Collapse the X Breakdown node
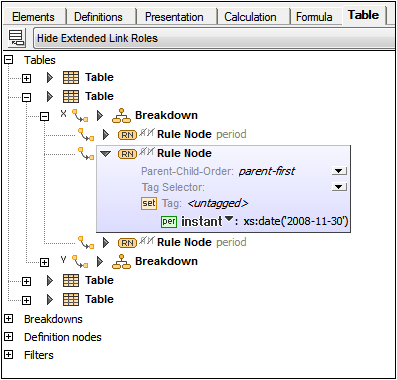 [44, 117]
